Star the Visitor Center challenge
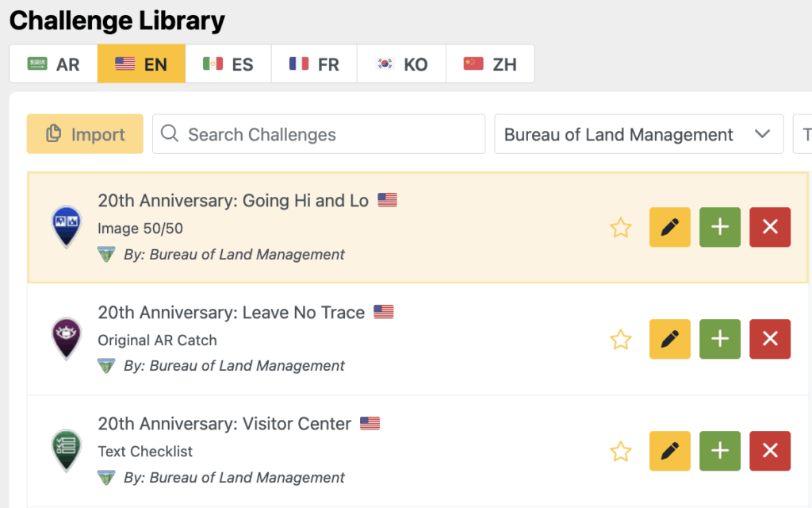Viewport: 812px width, 508px height. (x=620, y=452)
